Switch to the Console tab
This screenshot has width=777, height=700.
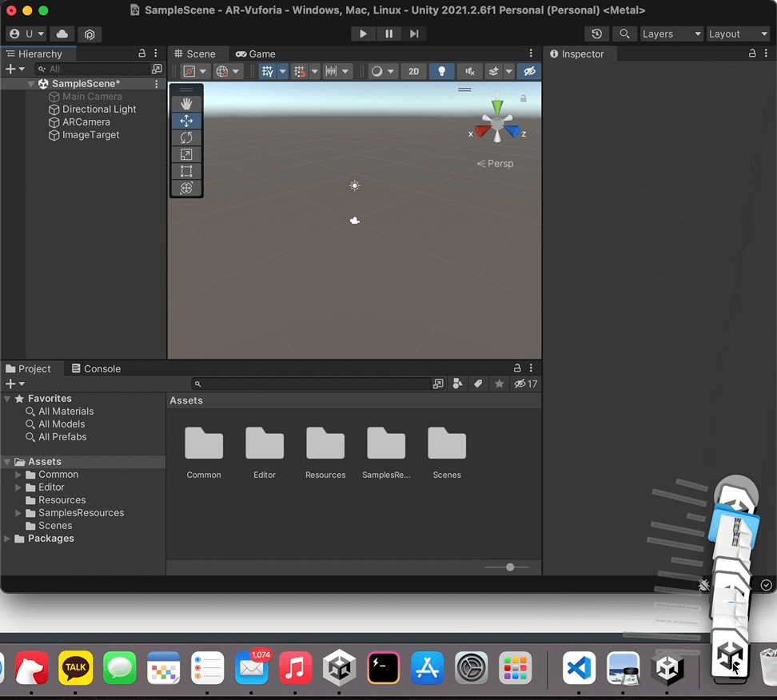[x=96, y=368]
